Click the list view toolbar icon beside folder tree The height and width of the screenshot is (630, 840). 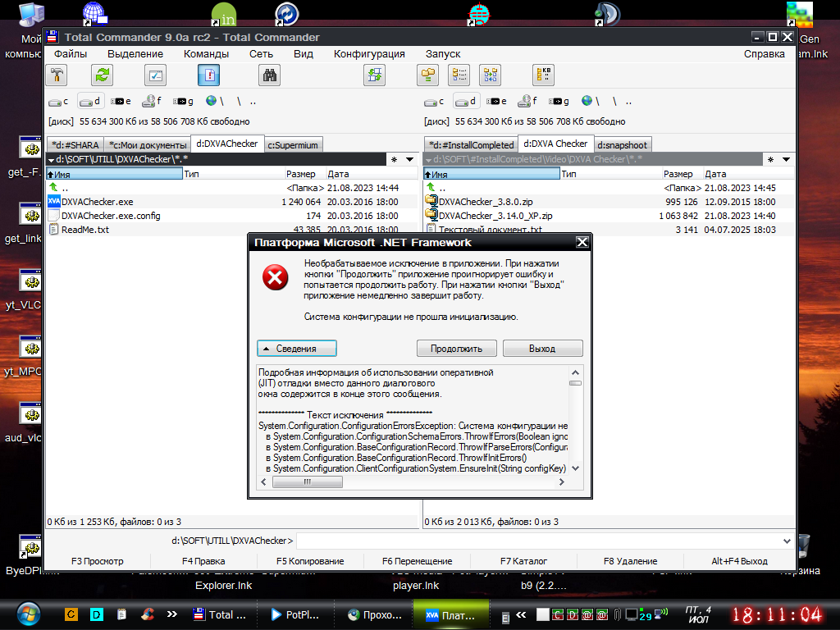(x=459, y=75)
